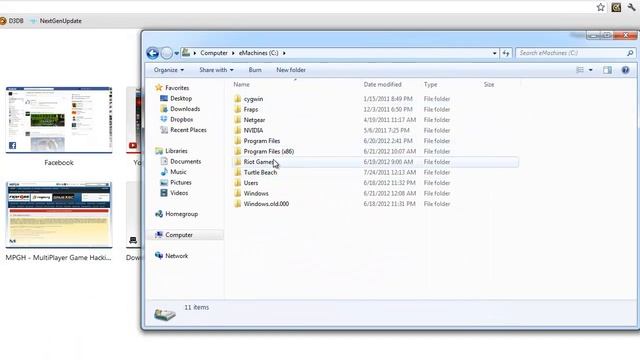Select the NVIDIA folder icon
Screen dimensions: 640x360
click(x=238, y=130)
